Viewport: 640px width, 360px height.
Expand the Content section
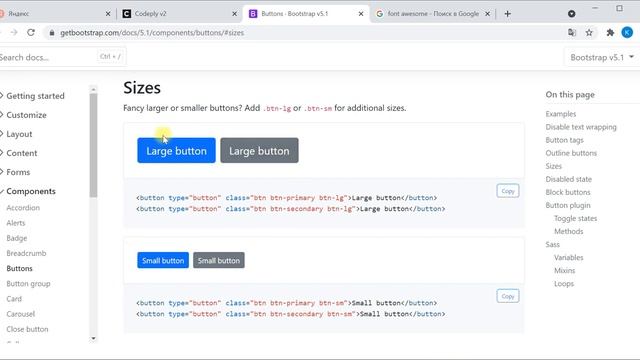(x=21, y=153)
